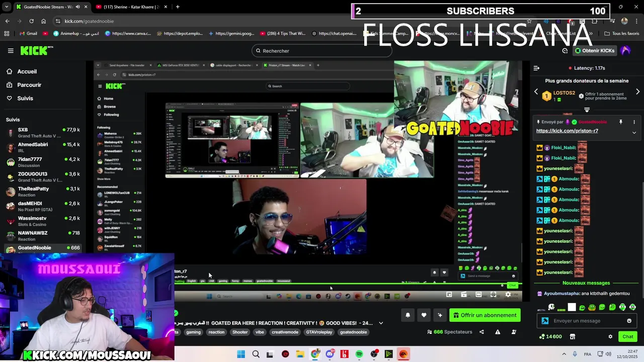Click Obtenir des KICKs button
This screenshot has width=644, height=362.
(x=595, y=51)
